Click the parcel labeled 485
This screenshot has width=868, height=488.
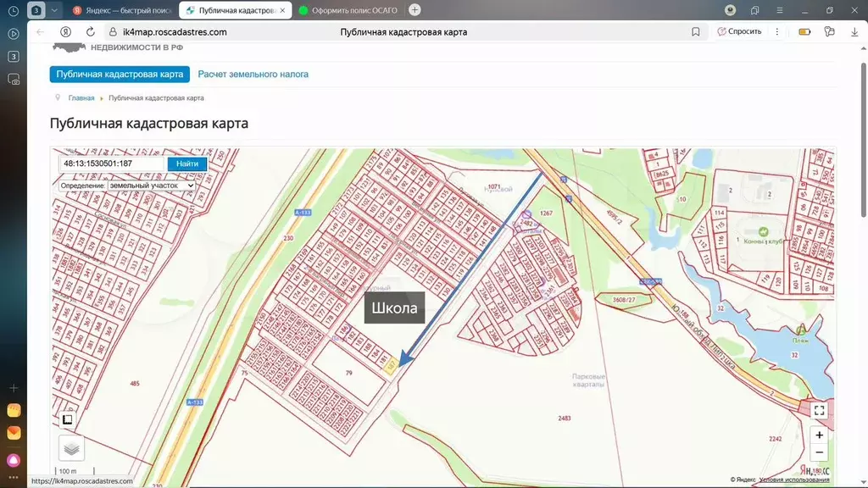pos(135,384)
